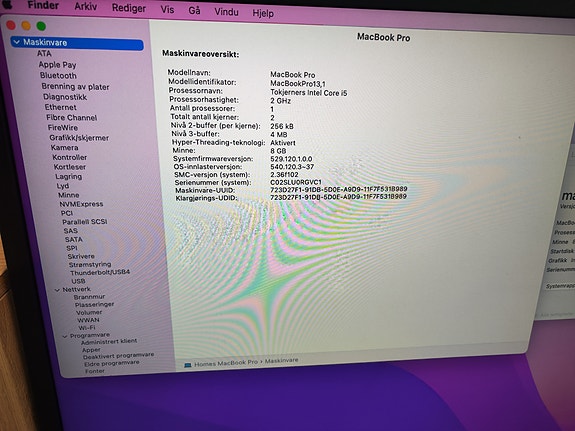Click the computer icon in path bar

click(188, 365)
